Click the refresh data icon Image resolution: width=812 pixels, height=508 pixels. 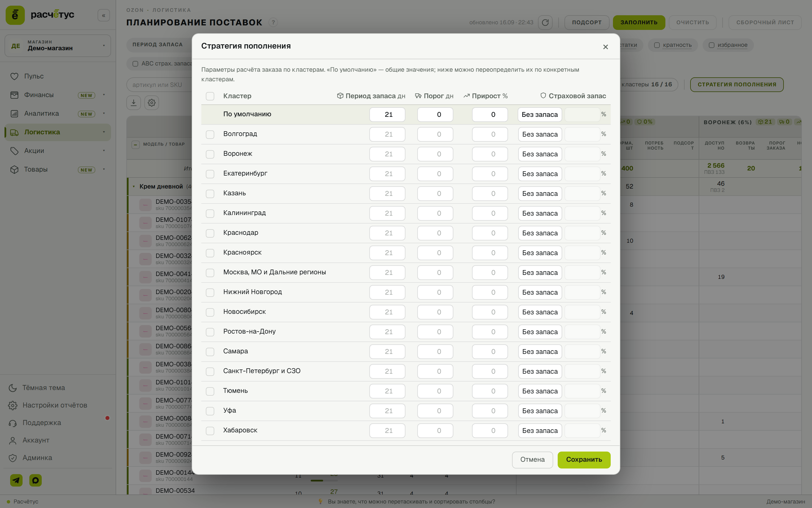(x=545, y=23)
